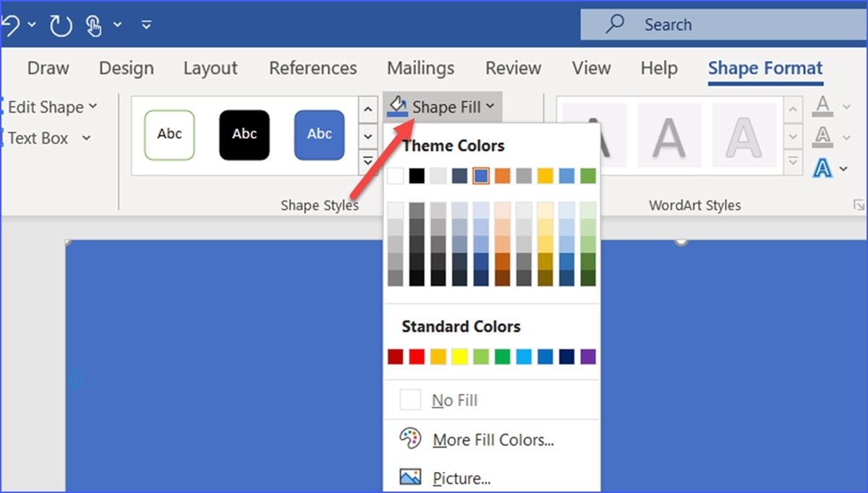
Task: Open the Customize Quick Access Toolbar dropdown
Action: pyautogui.click(x=146, y=25)
